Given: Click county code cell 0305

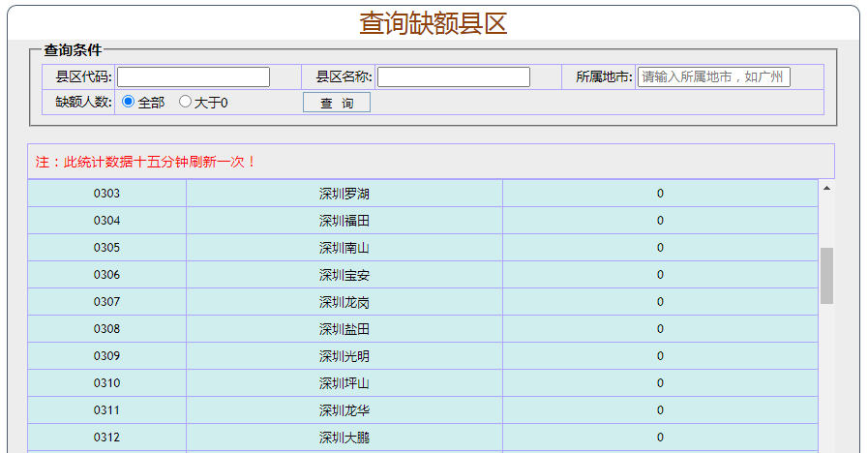Looking at the screenshot, I should click(x=106, y=248).
